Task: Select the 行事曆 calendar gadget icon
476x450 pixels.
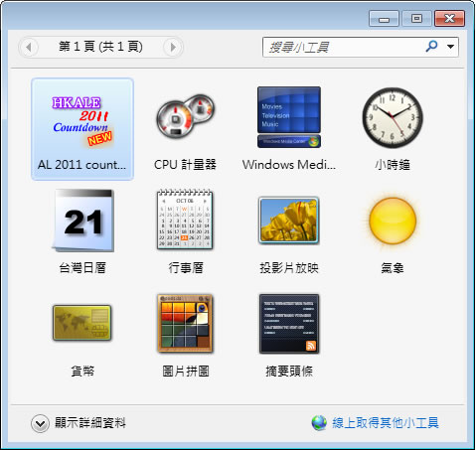Action: [185, 220]
